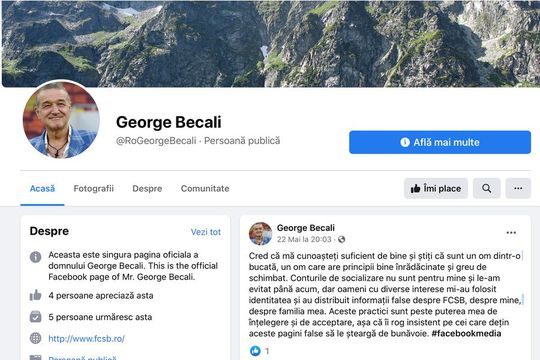Click the globe public-visibility icon on the post
Screen dimensions: 540x360
tap(341, 239)
